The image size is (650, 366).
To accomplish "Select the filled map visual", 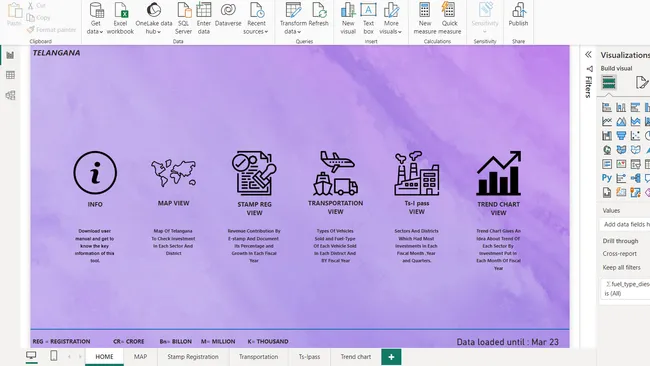I will [621, 150].
